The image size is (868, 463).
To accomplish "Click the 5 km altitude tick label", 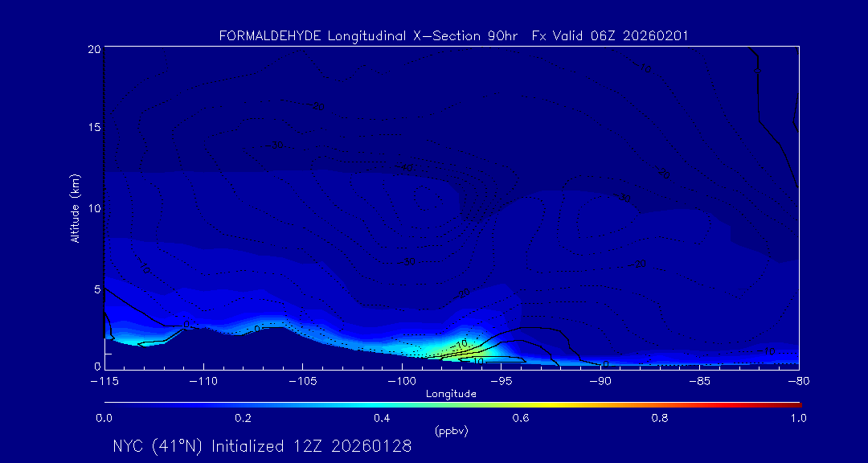I will pyautogui.click(x=96, y=289).
